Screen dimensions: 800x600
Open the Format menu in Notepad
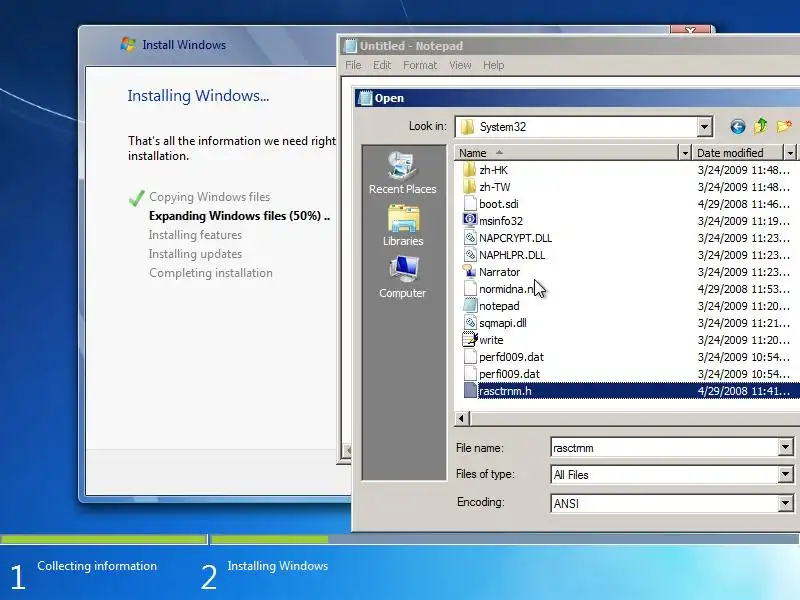[x=420, y=65]
